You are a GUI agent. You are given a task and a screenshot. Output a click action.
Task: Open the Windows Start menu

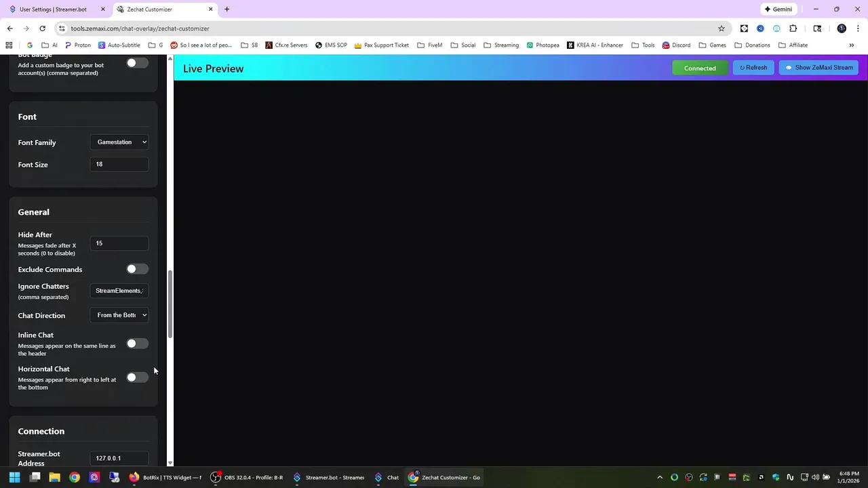14,477
